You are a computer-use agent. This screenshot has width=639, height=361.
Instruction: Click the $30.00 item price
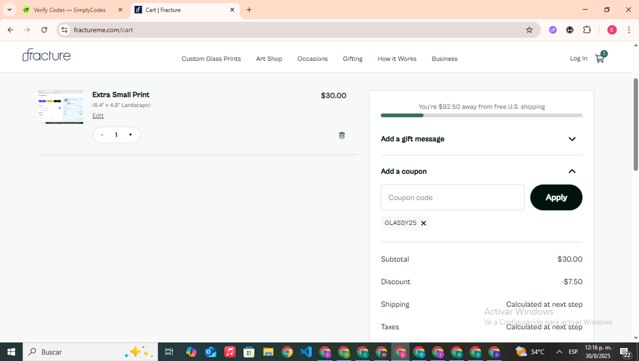coord(333,95)
